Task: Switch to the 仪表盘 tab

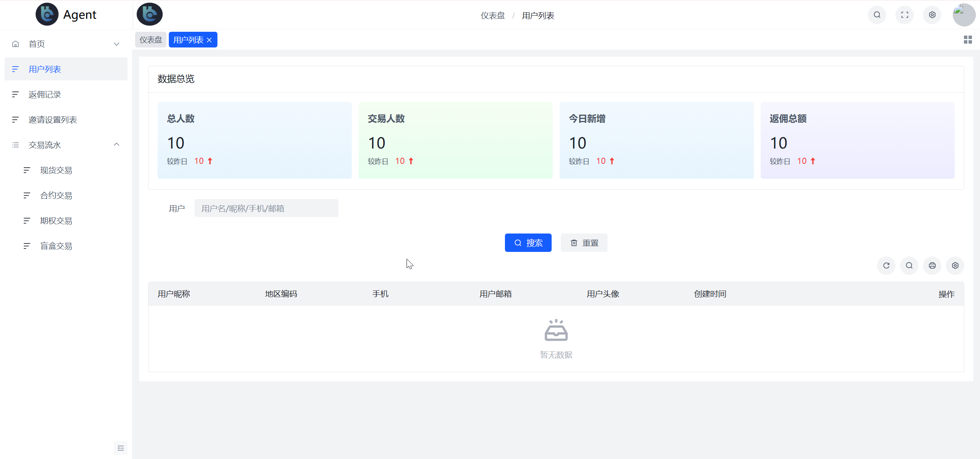Action: pos(150,39)
